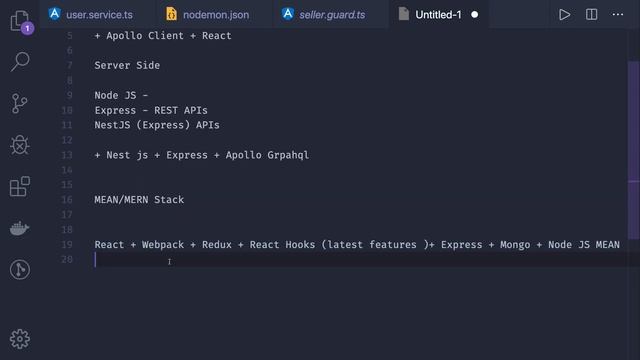This screenshot has width=640, height=360.
Task: Expand the More Actions ellipsis menu
Action: point(618,15)
